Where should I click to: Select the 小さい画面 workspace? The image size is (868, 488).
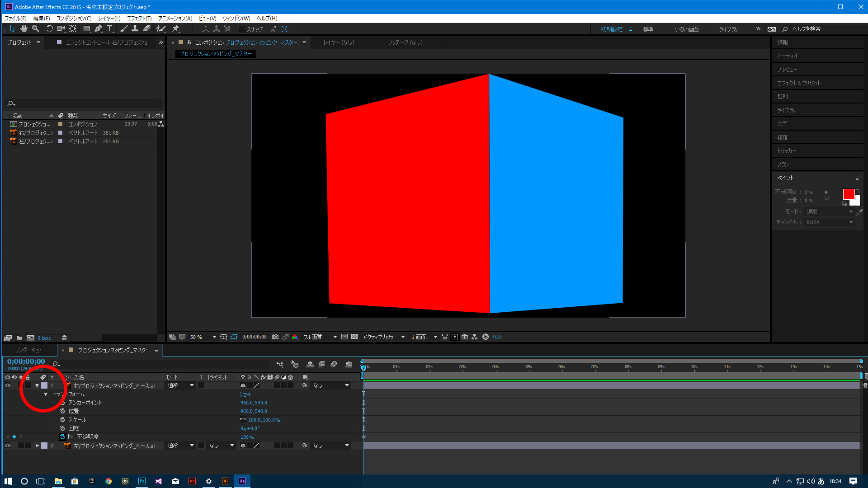pyautogui.click(x=686, y=29)
